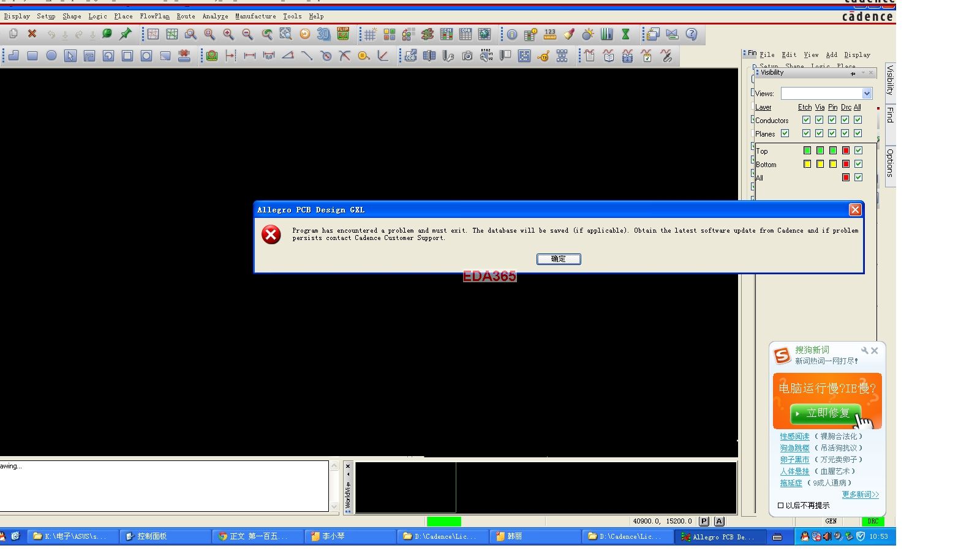This screenshot has height=551, width=980.
Task: Toggle Conductors Via checkbox
Action: coord(819,120)
